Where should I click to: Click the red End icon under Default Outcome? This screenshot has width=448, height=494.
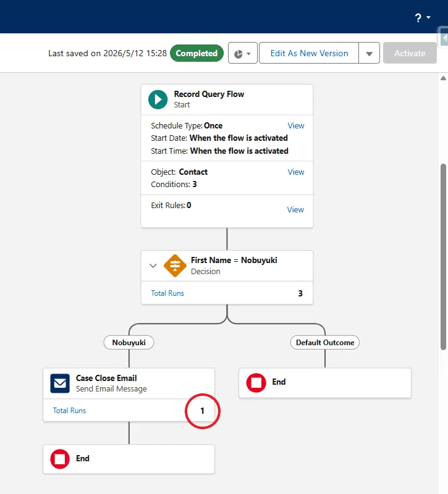[x=256, y=382]
